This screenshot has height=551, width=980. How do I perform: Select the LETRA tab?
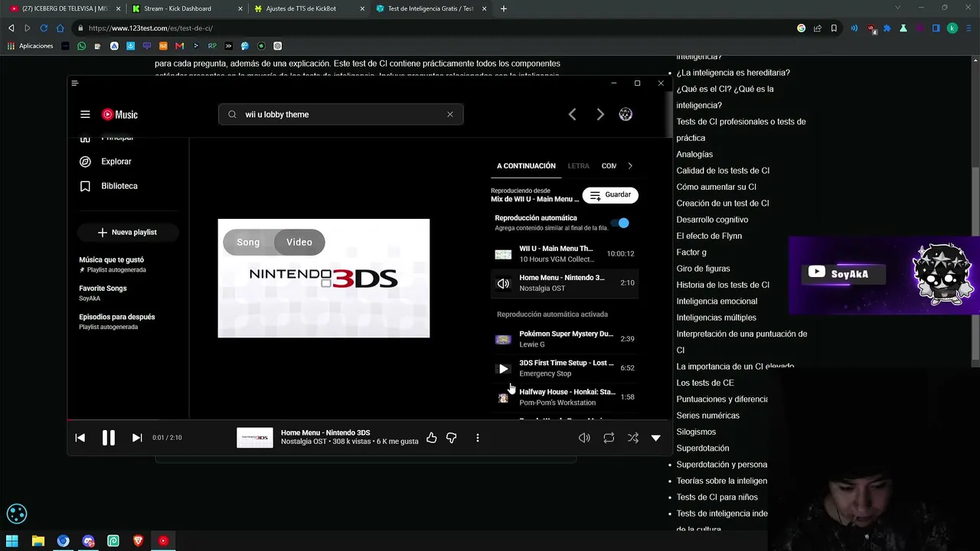tap(579, 166)
